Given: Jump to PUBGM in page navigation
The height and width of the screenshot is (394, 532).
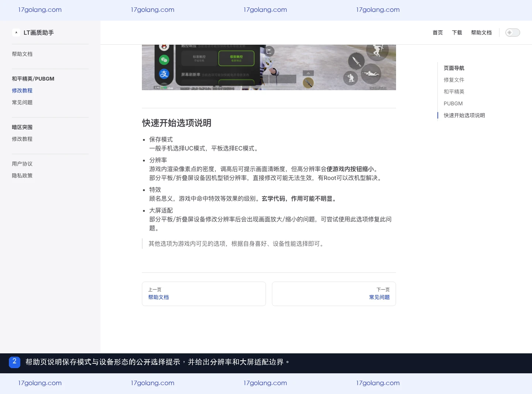Looking at the screenshot, I should point(453,103).
